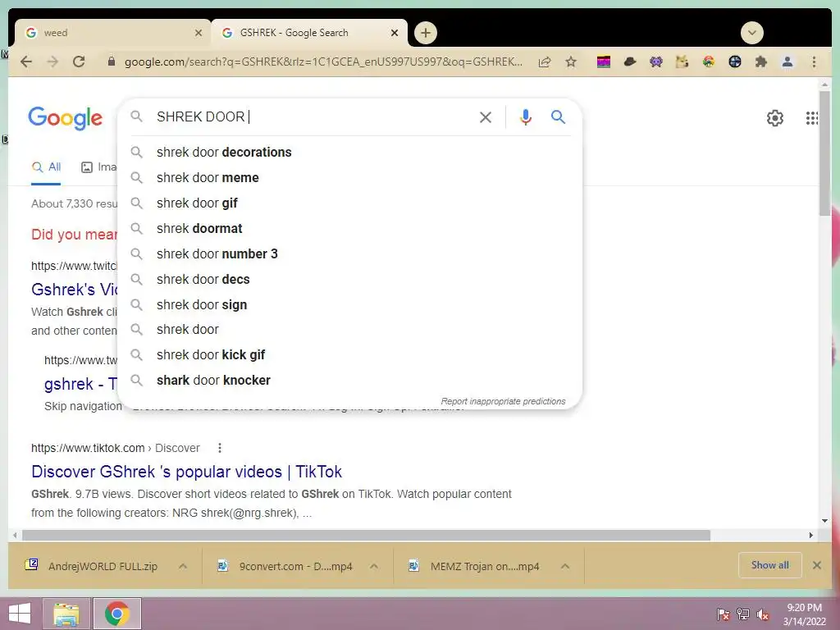Open File Explorer from the taskbar
840x630 pixels.
click(x=66, y=614)
